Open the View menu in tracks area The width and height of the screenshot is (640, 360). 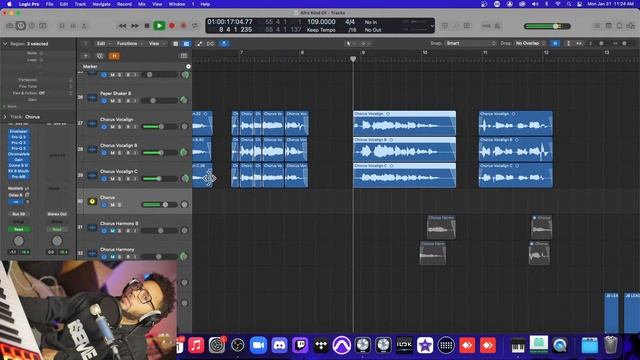(156, 43)
